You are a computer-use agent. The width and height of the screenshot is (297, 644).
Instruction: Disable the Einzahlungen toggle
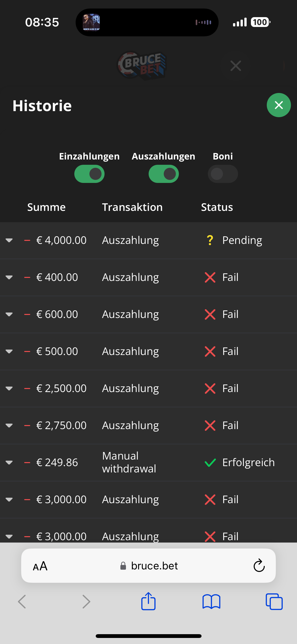coord(89,174)
